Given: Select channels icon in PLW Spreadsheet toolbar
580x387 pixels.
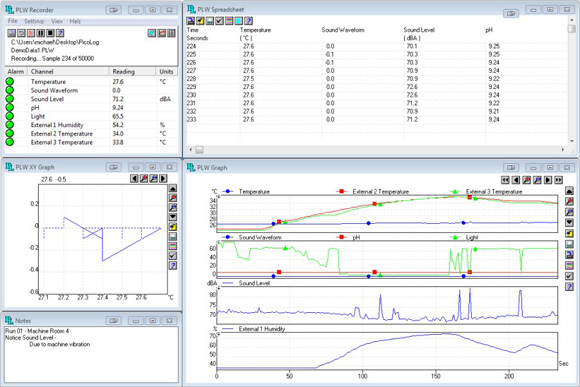Looking at the screenshot, I should point(229,21).
